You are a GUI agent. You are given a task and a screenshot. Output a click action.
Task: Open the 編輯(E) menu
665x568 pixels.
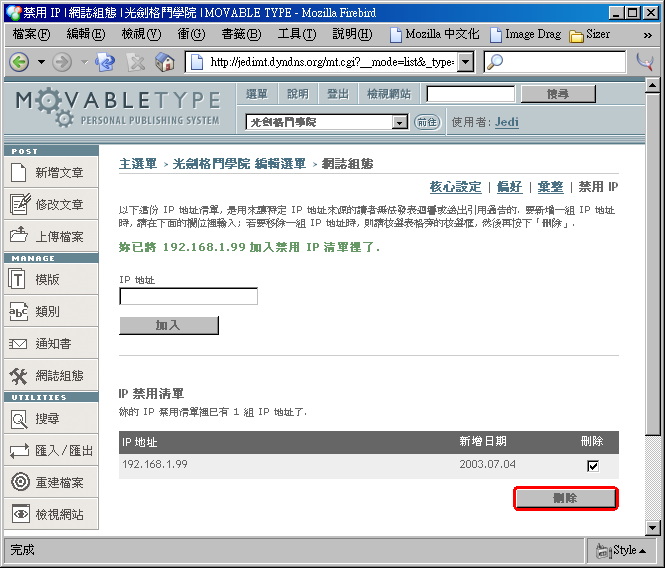click(x=86, y=34)
